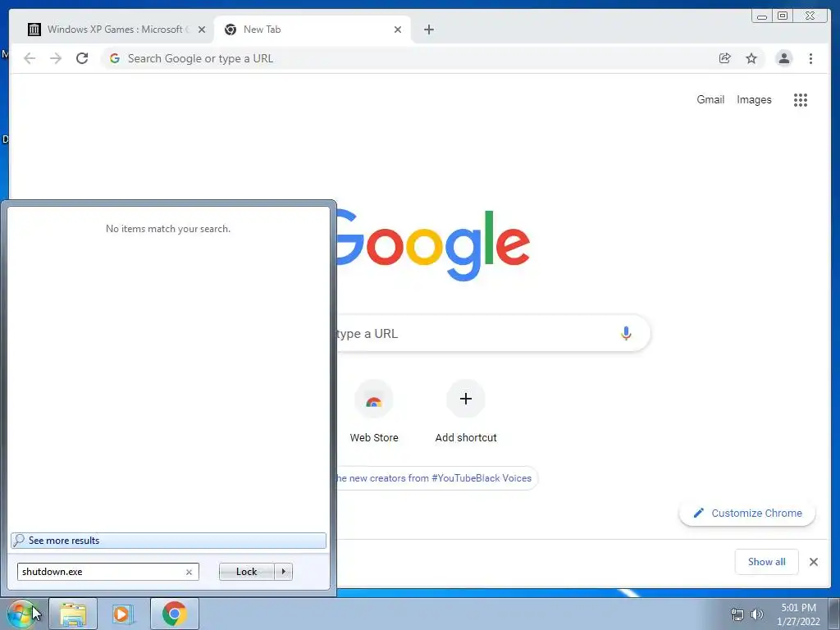The width and height of the screenshot is (840, 630).
Task: Open Chrome's three-dot menu
Action: click(810, 58)
